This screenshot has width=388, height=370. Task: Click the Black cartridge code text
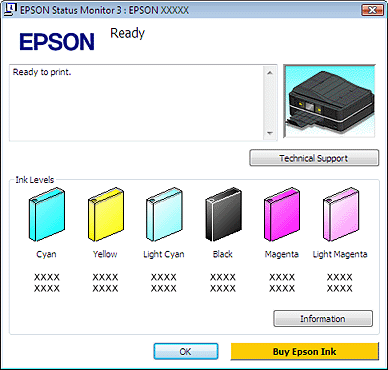[x=223, y=283]
